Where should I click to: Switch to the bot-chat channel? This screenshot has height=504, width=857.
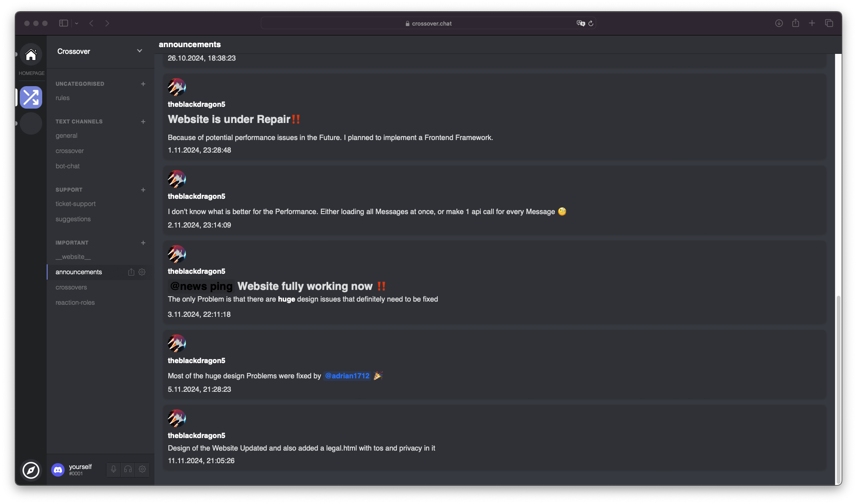[x=67, y=166]
